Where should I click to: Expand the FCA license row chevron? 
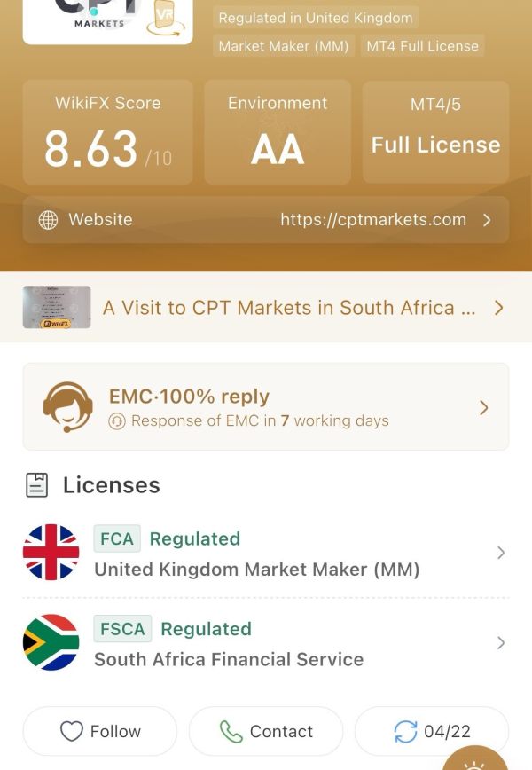click(x=501, y=553)
